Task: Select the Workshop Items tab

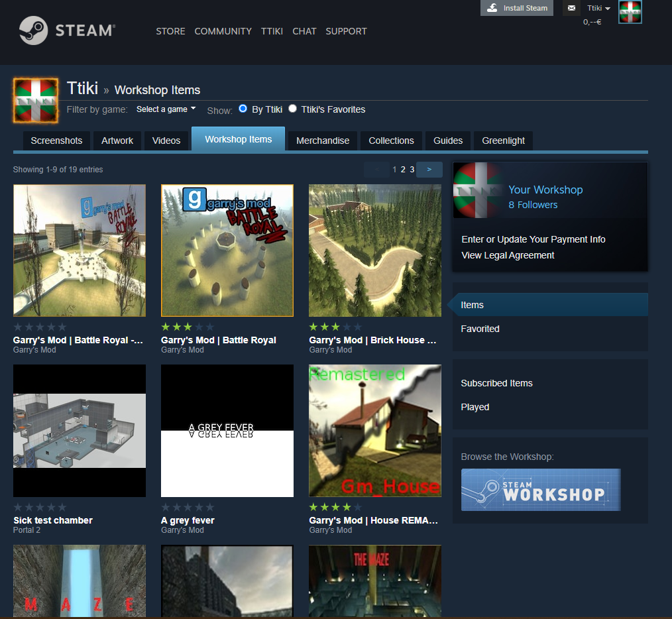Action: tap(239, 139)
